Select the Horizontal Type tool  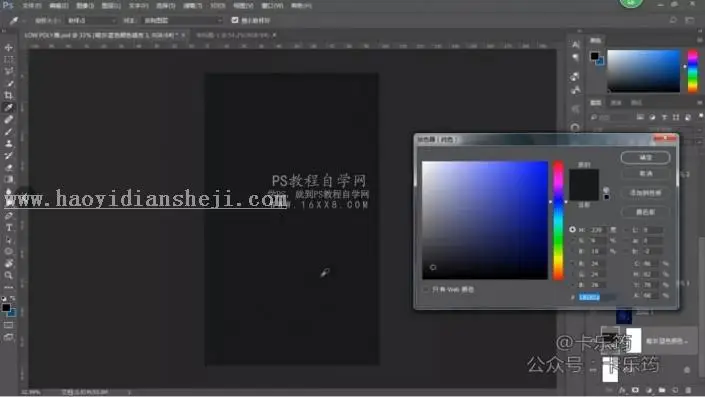coord(9,228)
